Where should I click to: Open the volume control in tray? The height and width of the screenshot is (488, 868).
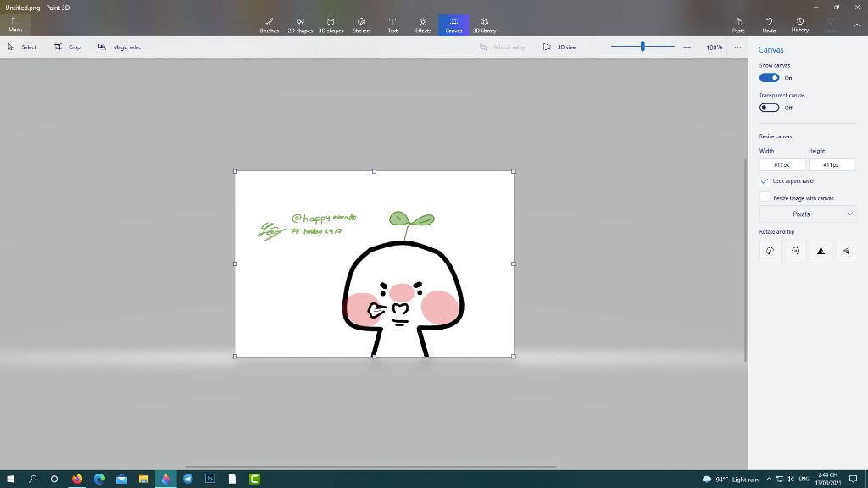790,480
